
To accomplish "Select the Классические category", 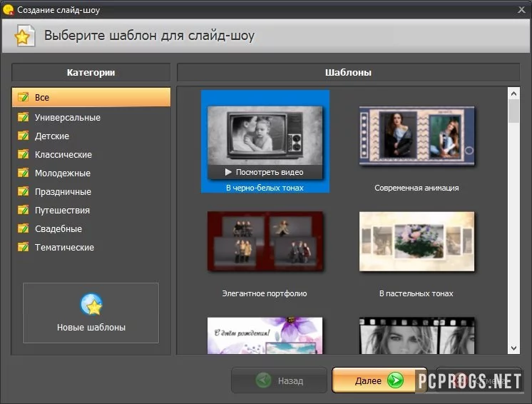I will pyautogui.click(x=91, y=154).
